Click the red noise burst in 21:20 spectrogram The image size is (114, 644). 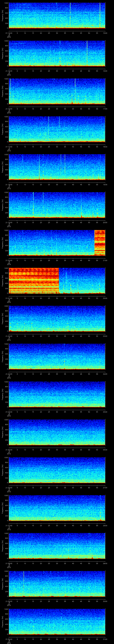click(100, 243)
